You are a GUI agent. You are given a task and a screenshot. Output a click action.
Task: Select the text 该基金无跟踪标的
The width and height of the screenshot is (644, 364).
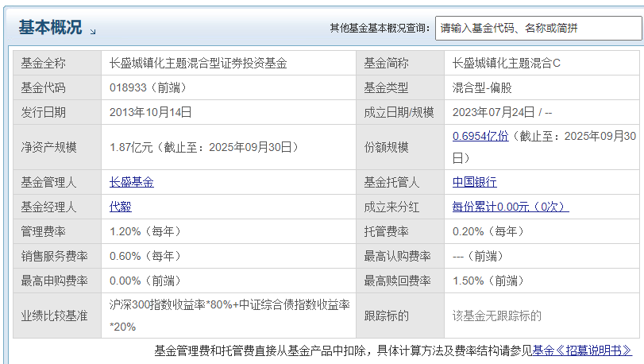[x=497, y=316]
